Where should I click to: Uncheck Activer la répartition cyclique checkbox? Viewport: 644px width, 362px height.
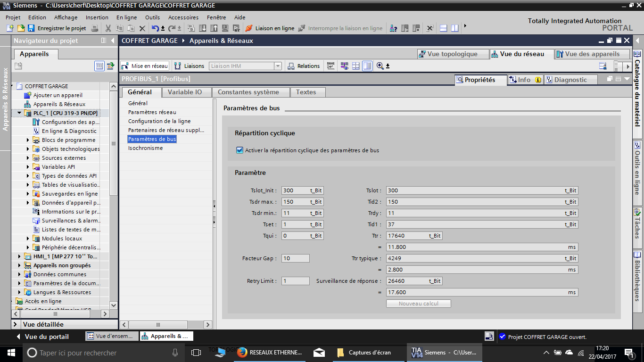click(x=239, y=150)
